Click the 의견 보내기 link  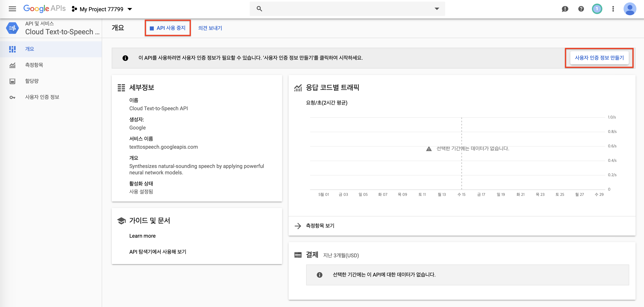click(210, 28)
